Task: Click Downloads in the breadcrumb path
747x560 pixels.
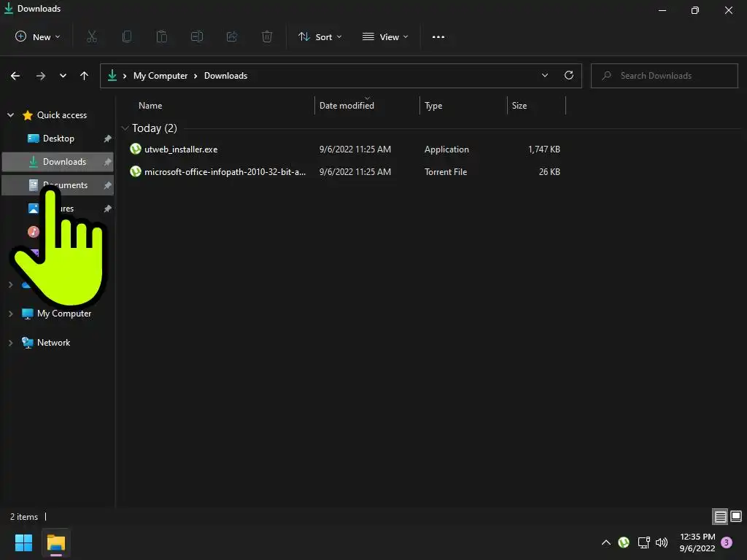Action: pyautogui.click(x=226, y=76)
